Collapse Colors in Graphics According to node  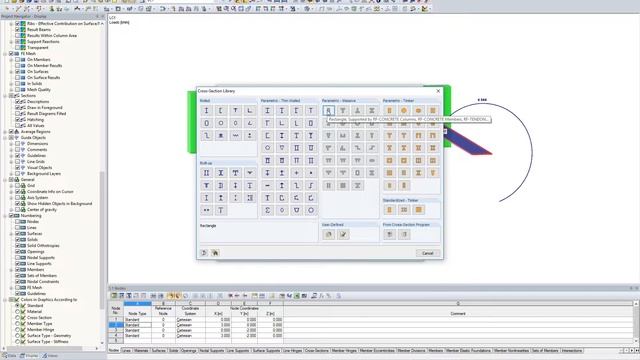(5, 300)
